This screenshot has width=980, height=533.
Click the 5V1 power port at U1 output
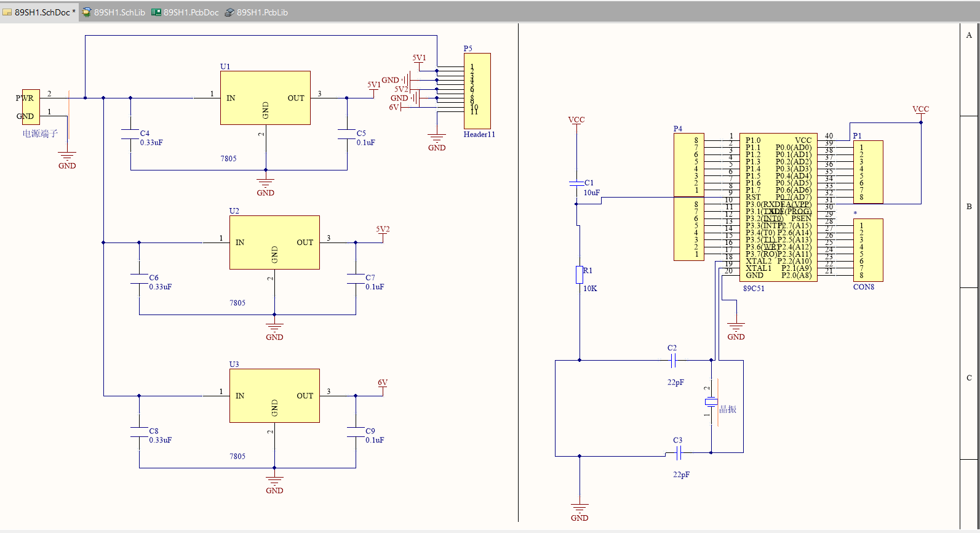pyautogui.click(x=374, y=87)
